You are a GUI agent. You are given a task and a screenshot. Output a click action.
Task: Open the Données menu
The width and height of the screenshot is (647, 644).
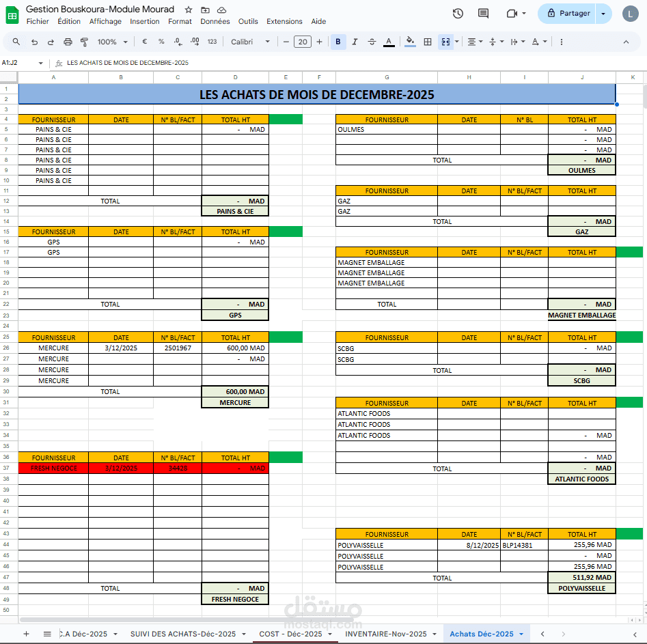[215, 21]
